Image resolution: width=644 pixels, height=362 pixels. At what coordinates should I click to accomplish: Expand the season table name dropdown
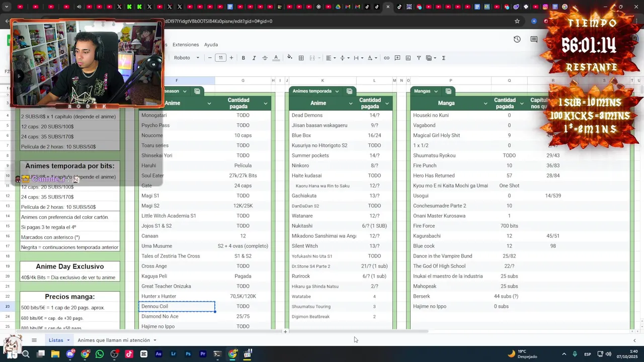tap(185, 91)
